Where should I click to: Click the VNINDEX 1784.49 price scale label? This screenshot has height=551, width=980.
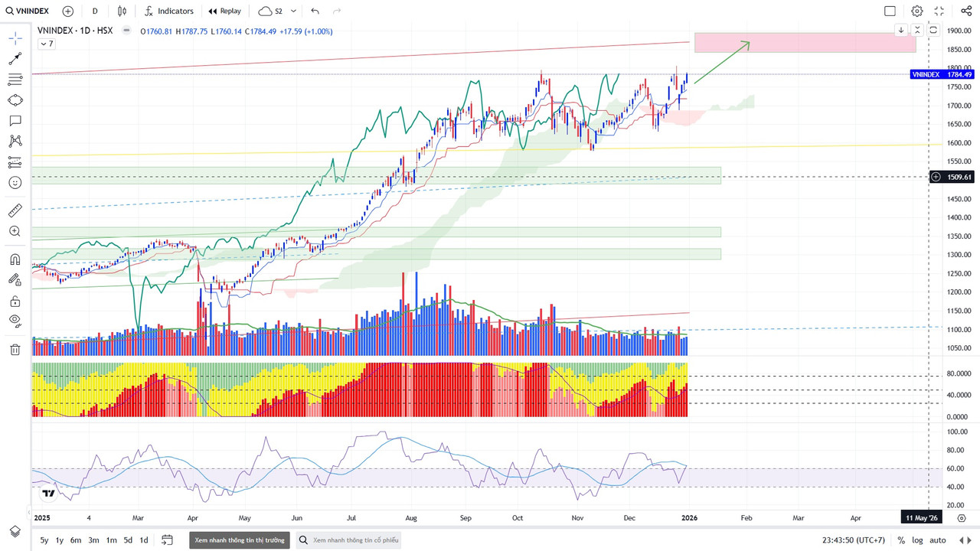pos(942,74)
